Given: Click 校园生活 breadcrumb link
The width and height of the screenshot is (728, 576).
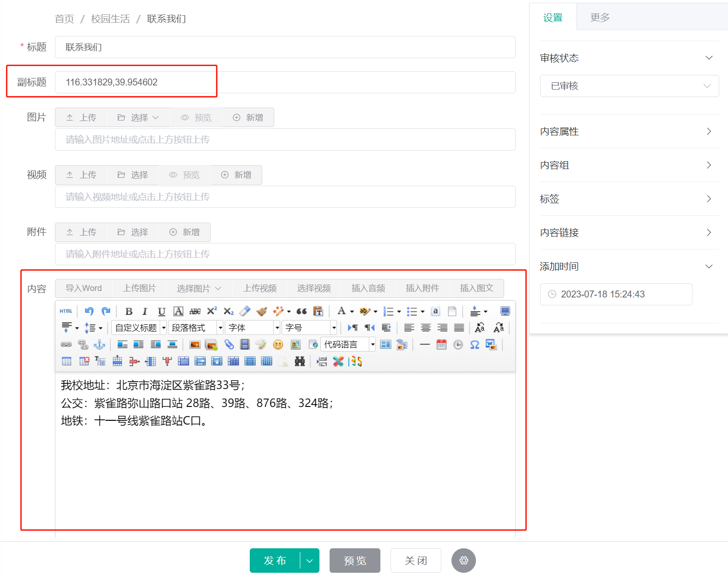Looking at the screenshot, I should click(x=110, y=19).
